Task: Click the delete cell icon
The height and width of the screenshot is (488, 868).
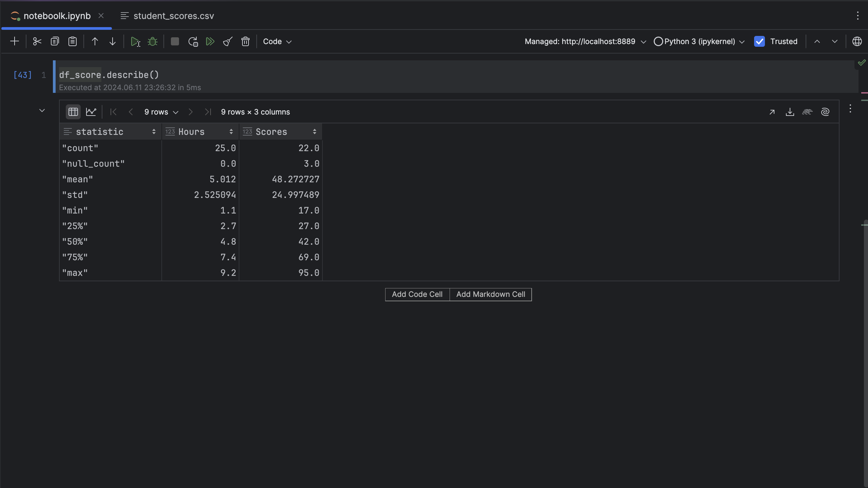Action: 245,42
